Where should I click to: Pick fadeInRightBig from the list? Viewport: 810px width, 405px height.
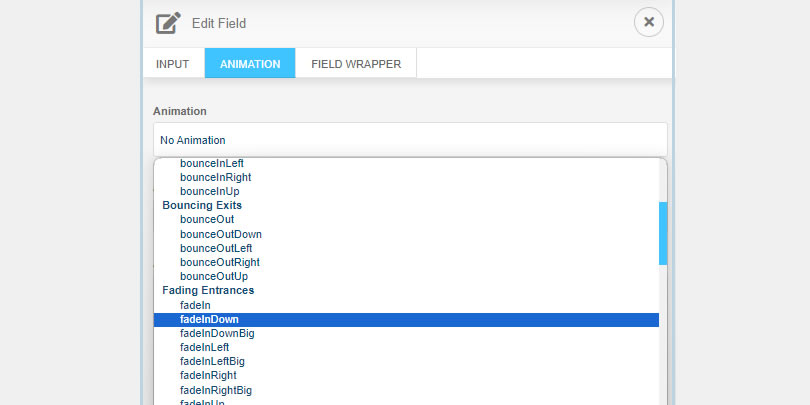coord(406,390)
